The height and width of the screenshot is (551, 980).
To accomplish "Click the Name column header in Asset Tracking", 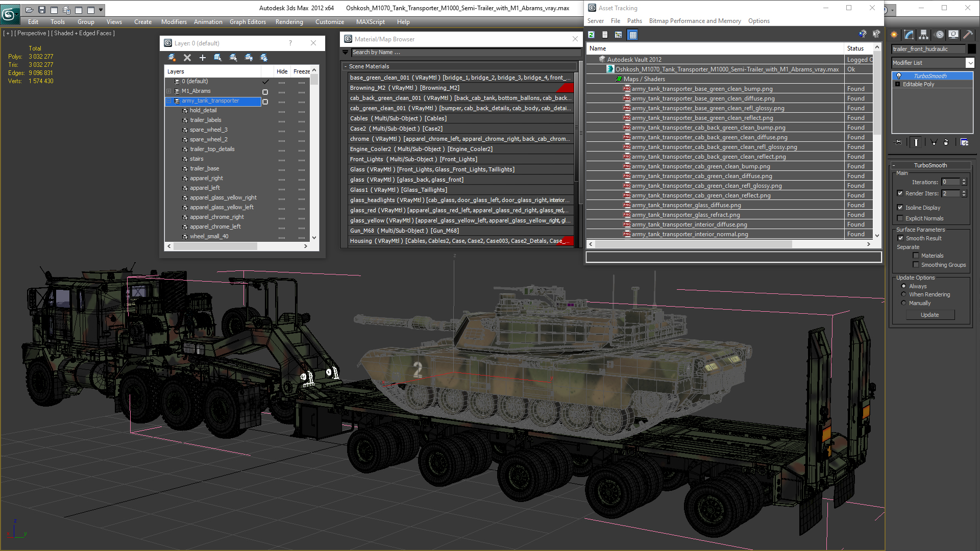I will 715,48.
